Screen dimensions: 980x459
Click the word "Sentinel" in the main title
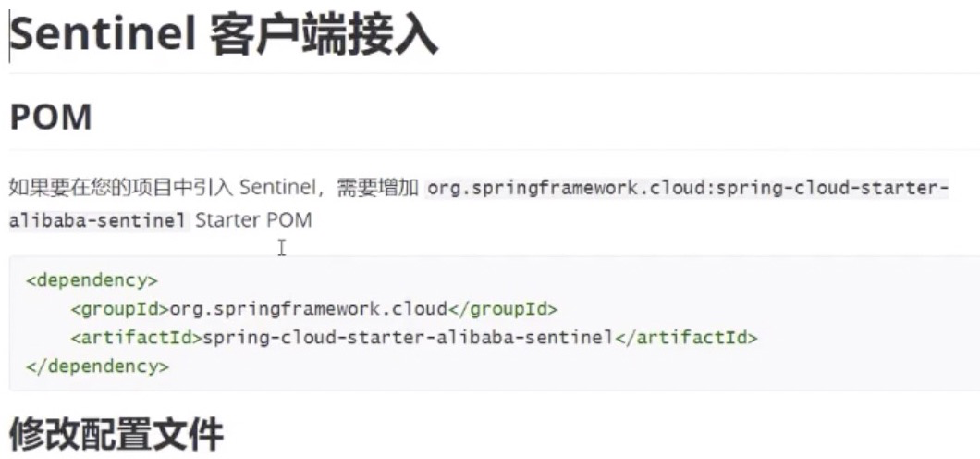103,36
